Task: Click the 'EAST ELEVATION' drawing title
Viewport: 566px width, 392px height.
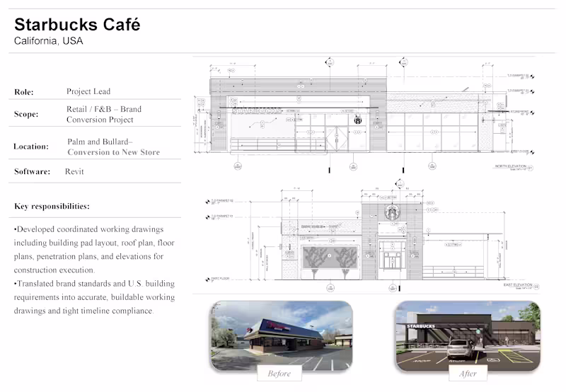Action: [518, 284]
